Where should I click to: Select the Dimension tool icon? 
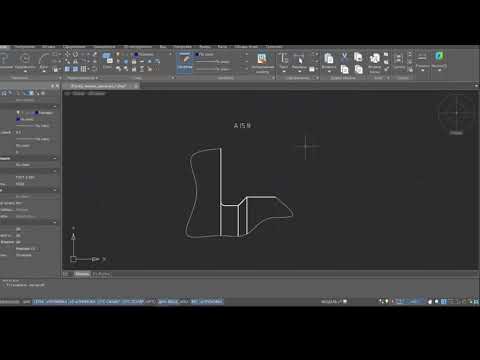(299, 59)
